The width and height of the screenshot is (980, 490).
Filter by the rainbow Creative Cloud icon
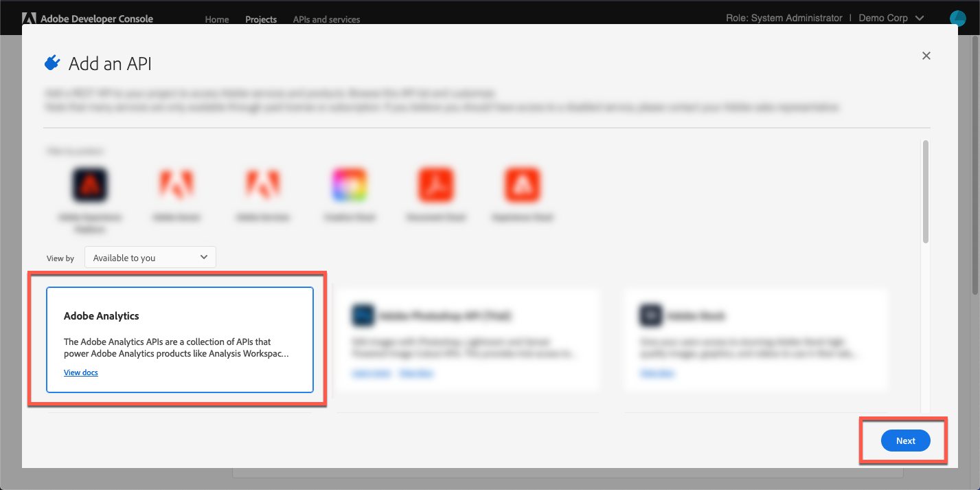tap(350, 184)
